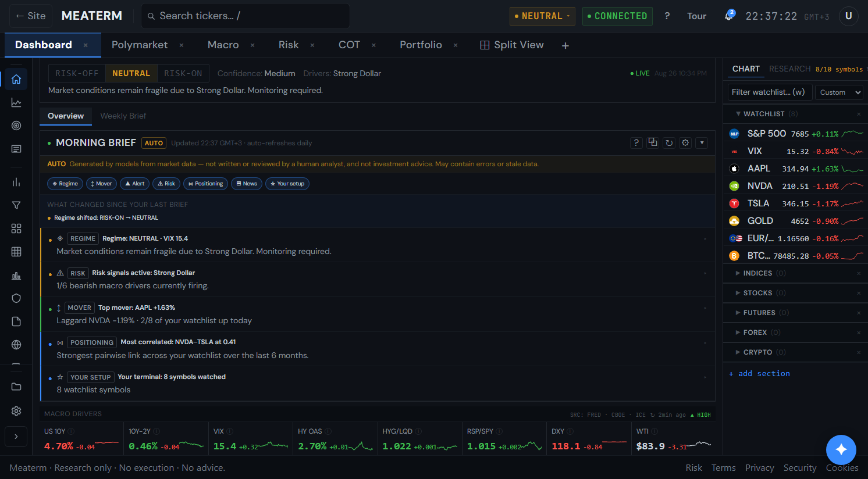The height and width of the screenshot is (479, 868).
Task: Close the Polymarket tab
Action: click(x=182, y=45)
